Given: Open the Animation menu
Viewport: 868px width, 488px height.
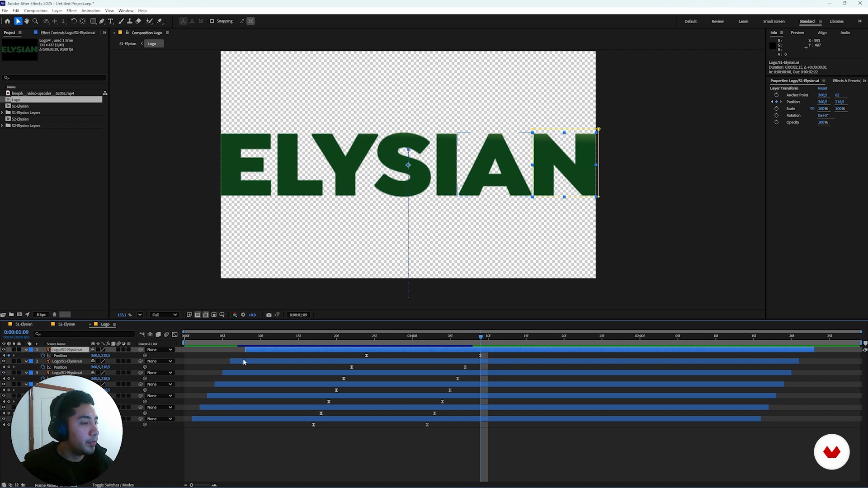Looking at the screenshot, I should 91,11.
